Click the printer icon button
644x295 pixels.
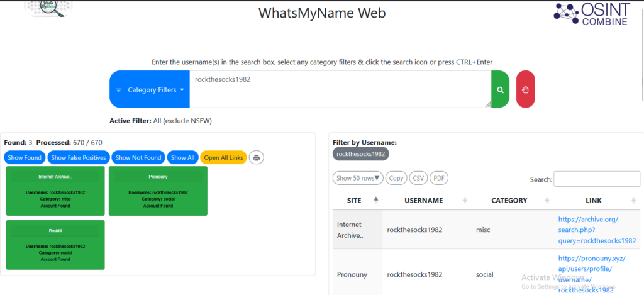[257, 157]
